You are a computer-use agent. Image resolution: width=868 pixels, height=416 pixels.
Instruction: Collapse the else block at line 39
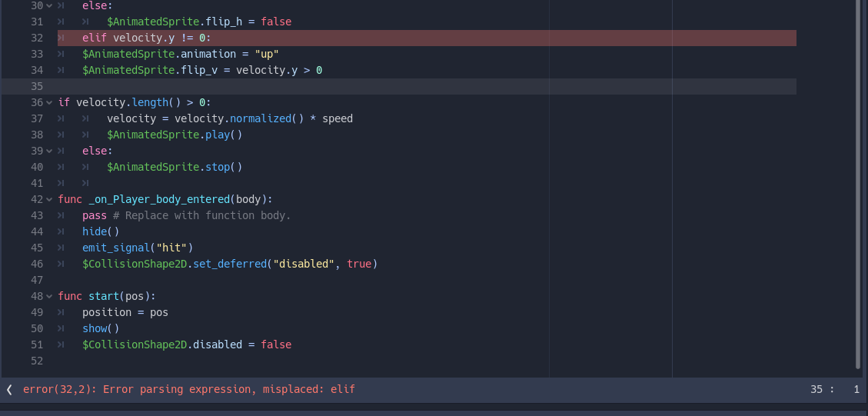[x=50, y=151]
